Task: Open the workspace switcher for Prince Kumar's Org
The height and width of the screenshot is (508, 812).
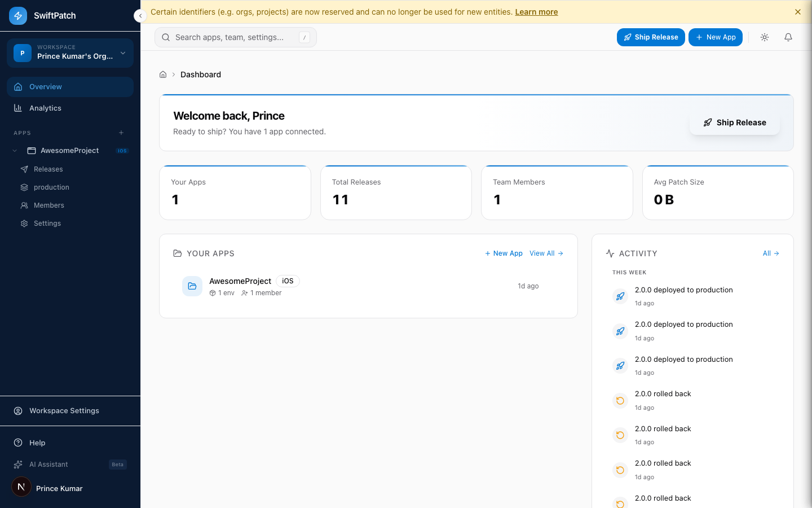Action: click(x=70, y=52)
